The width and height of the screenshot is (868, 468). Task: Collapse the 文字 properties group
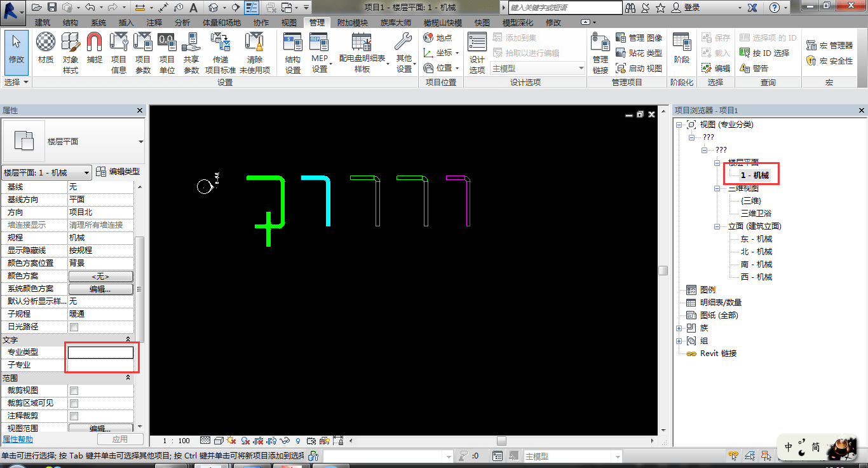point(128,340)
